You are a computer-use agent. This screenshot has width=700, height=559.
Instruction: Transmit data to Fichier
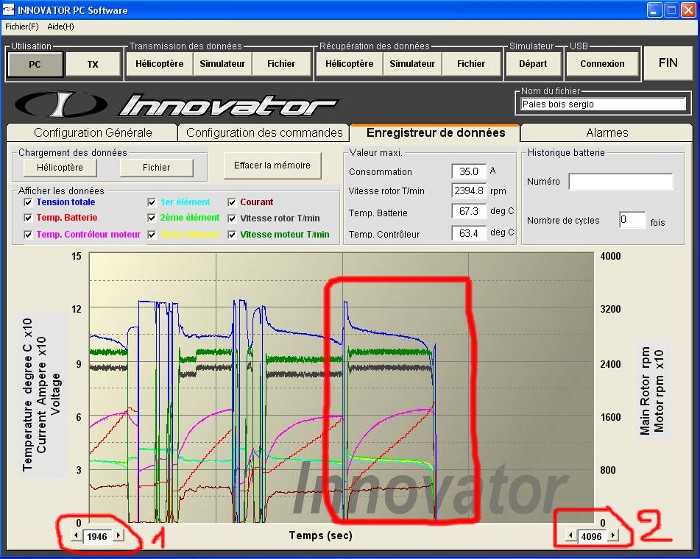click(281, 64)
